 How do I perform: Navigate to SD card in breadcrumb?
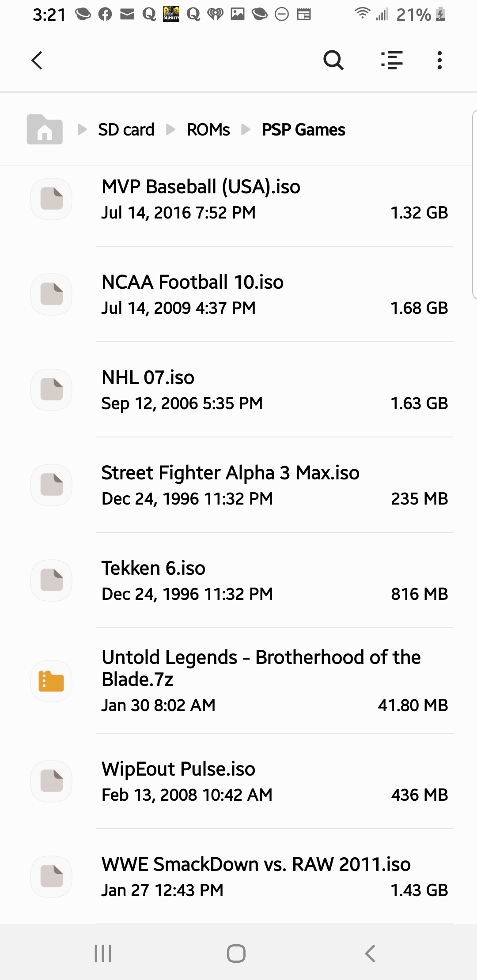click(x=126, y=130)
